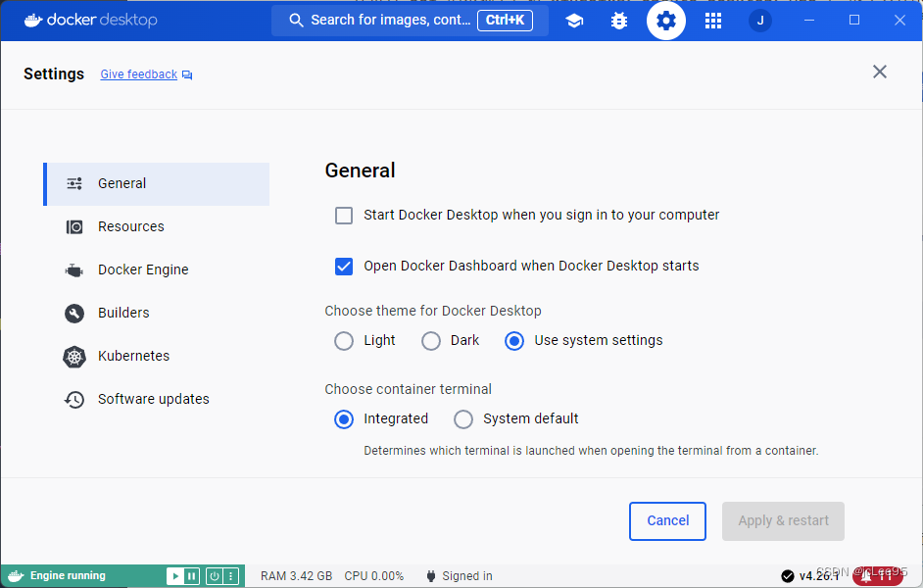Viewport: 923px width, 588px height.
Task: Close the Settings panel with the X
Action: click(880, 72)
